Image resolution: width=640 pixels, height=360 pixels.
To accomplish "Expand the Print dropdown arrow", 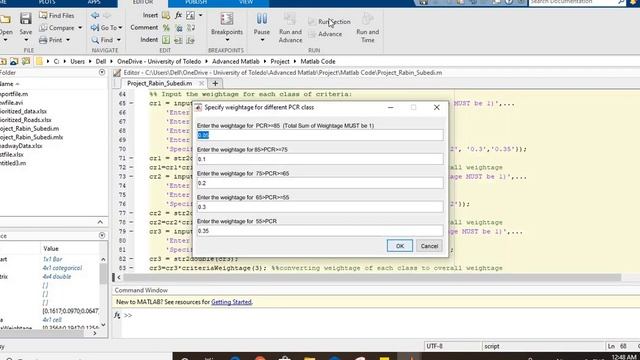I will [68, 40].
